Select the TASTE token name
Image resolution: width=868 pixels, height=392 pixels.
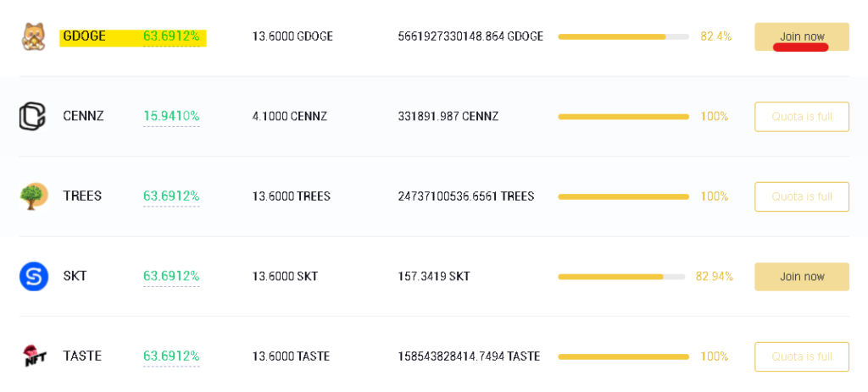click(82, 356)
